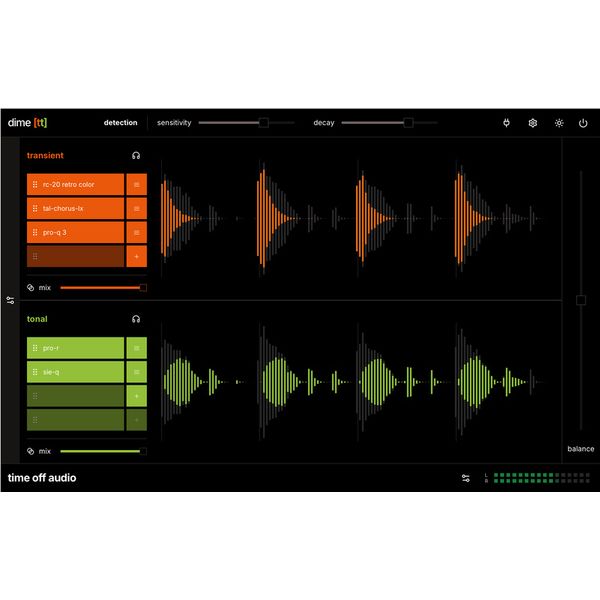
Task: Click the link icon beside transient mix
Action: (x=31, y=287)
